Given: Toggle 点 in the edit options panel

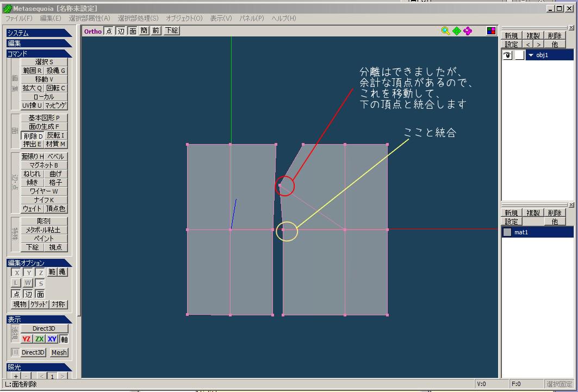Looking at the screenshot, I should [16, 294].
